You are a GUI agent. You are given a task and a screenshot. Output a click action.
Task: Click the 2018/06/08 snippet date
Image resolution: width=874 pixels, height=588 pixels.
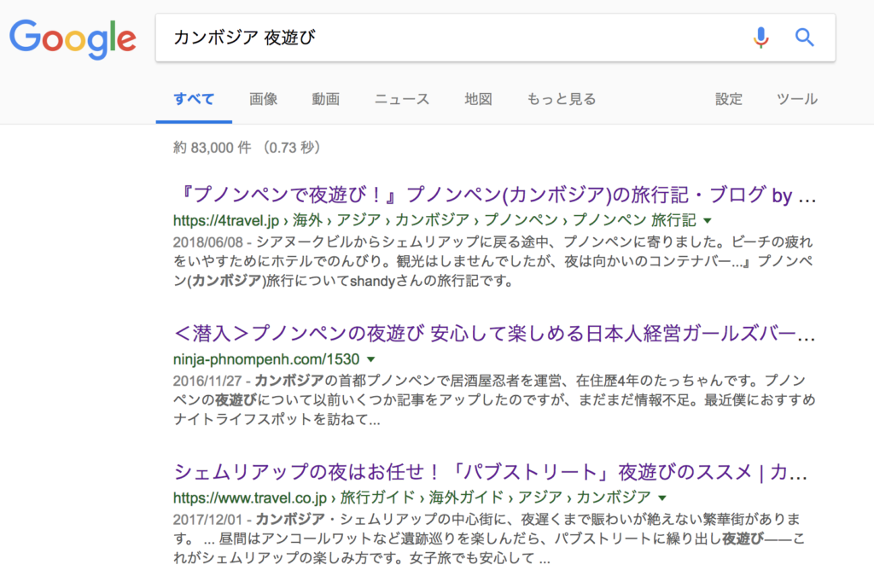pos(208,242)
